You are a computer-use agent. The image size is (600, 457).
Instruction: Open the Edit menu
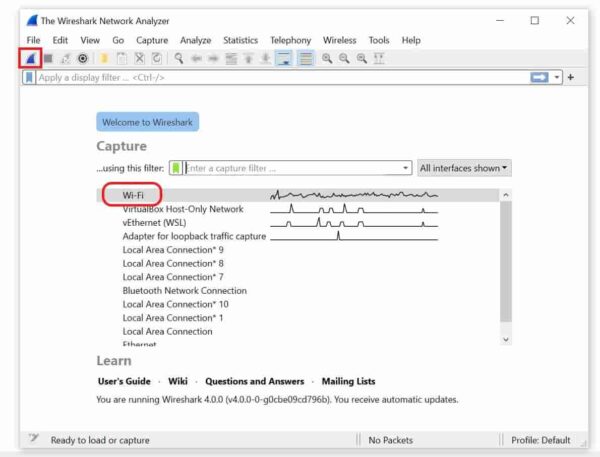tap(60, 40)
